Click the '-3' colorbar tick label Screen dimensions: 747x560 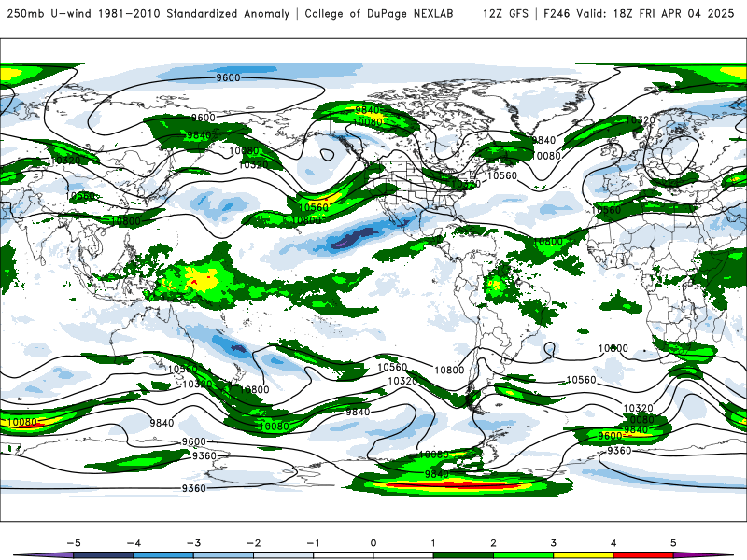(x=193, y=543)
